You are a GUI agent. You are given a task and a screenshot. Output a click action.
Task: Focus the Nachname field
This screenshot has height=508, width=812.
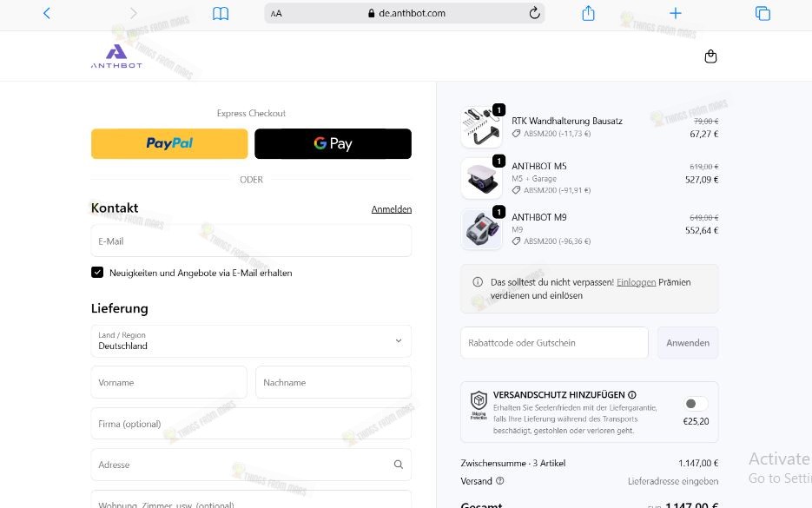coord(333,382)
